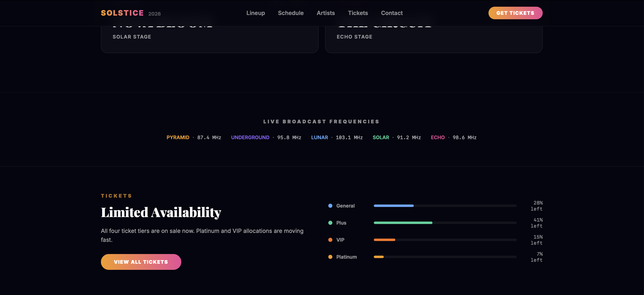Select the PYRAMID broadcast frequency label

coord(178,137)
